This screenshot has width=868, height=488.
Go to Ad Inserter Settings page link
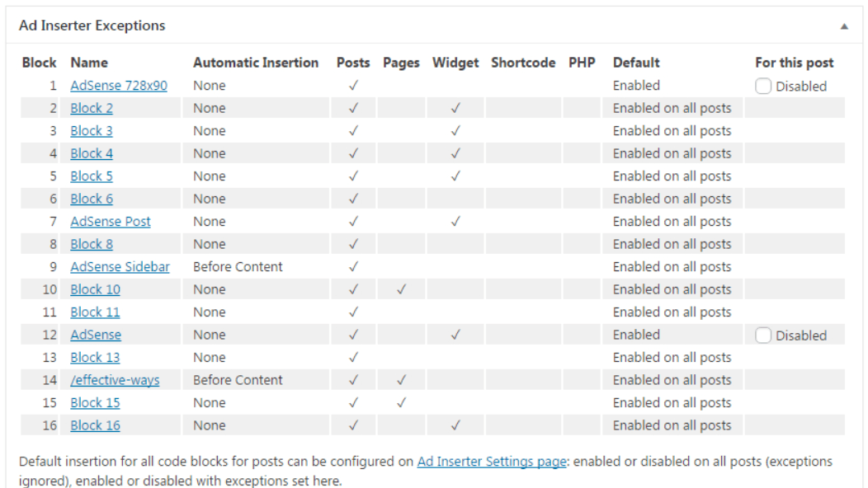492,462
